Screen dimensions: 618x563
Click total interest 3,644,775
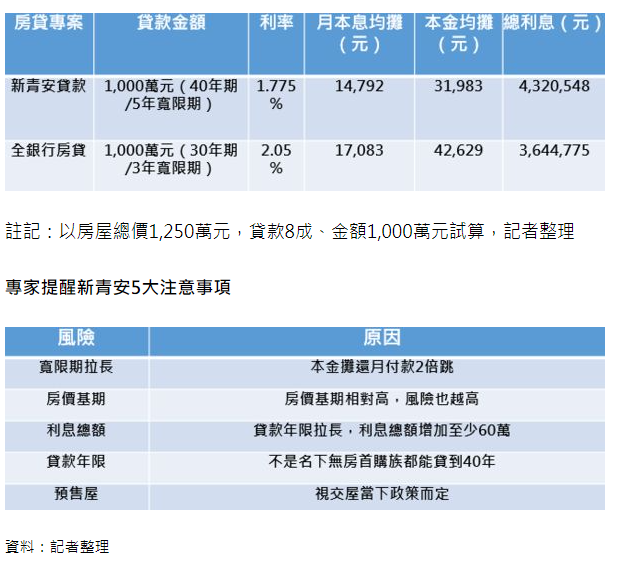coord(554,150)
